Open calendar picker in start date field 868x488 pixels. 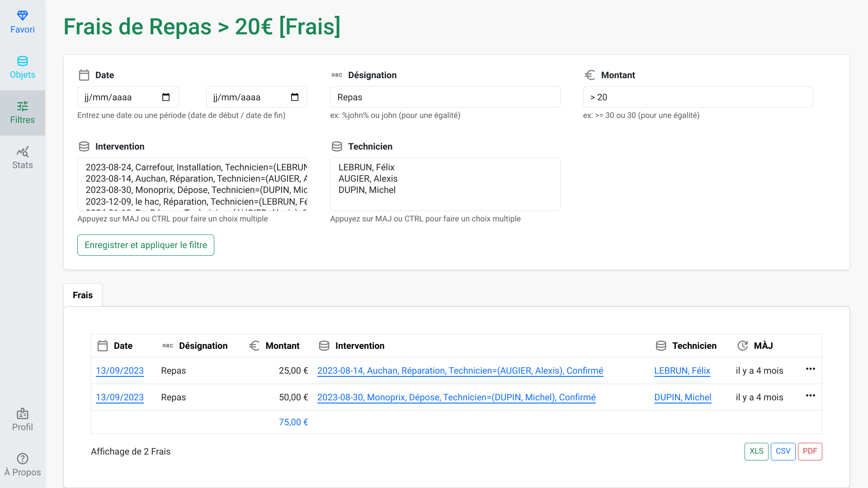tap(166, 97)
